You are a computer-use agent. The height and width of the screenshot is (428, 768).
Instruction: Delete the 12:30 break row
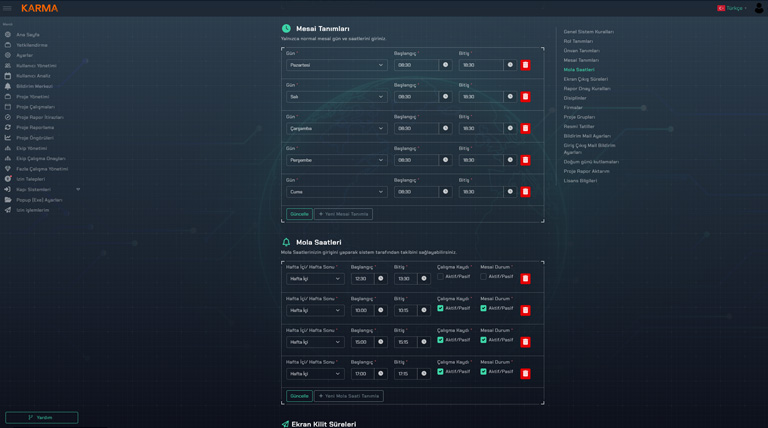(525, 279)
